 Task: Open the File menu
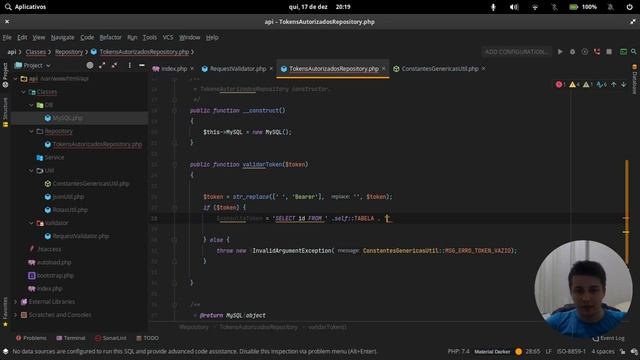pos(7,37)
